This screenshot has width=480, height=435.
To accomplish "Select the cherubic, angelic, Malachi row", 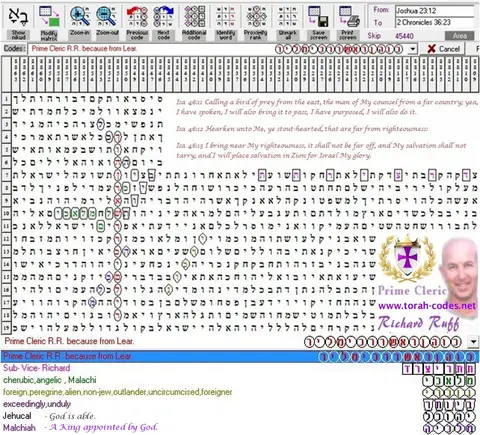I will [x=240, y=380].
